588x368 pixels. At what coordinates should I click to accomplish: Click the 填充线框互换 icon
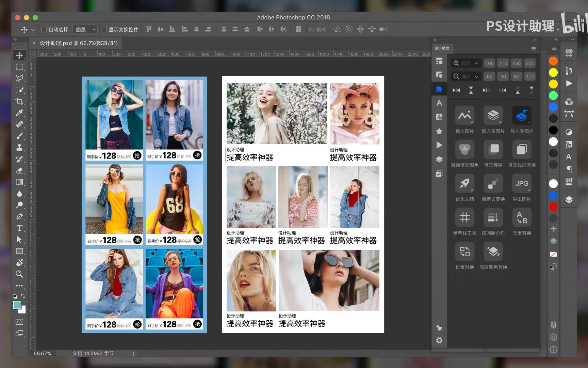(522, 150)
